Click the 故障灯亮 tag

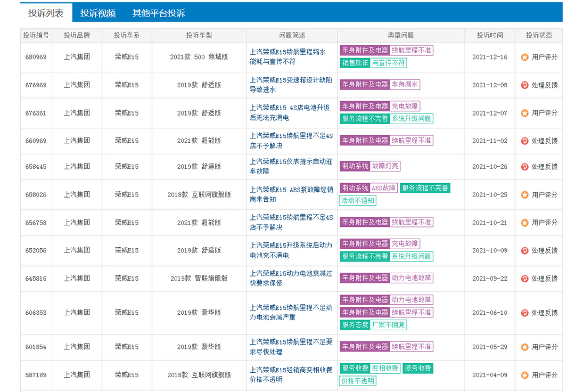click(x=385, y=166)
